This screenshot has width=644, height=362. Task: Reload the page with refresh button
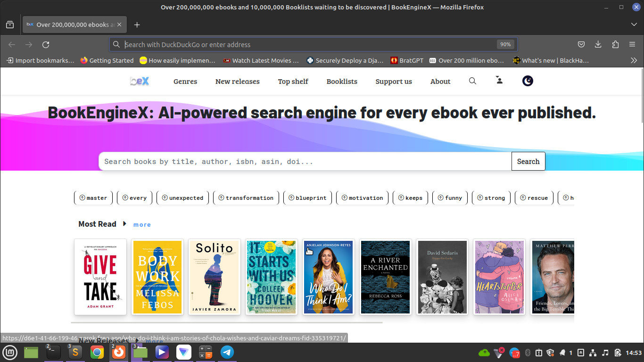tap(46, 44)
